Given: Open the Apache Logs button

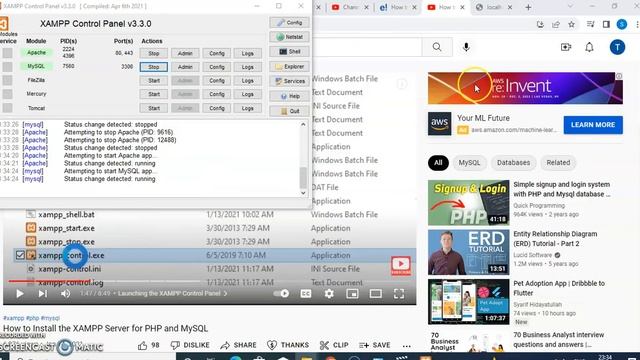Looking at the screenshot, I should (x=247, y=53).
